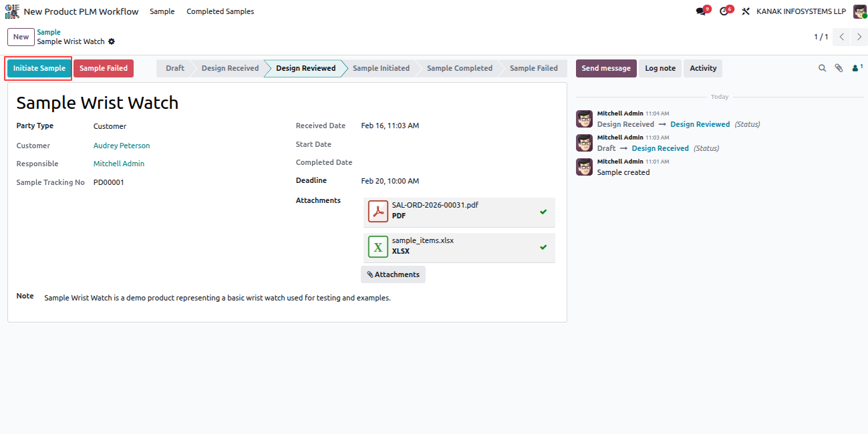Click the XLSX spreadsheet file icon

click(x=378, y=247)
